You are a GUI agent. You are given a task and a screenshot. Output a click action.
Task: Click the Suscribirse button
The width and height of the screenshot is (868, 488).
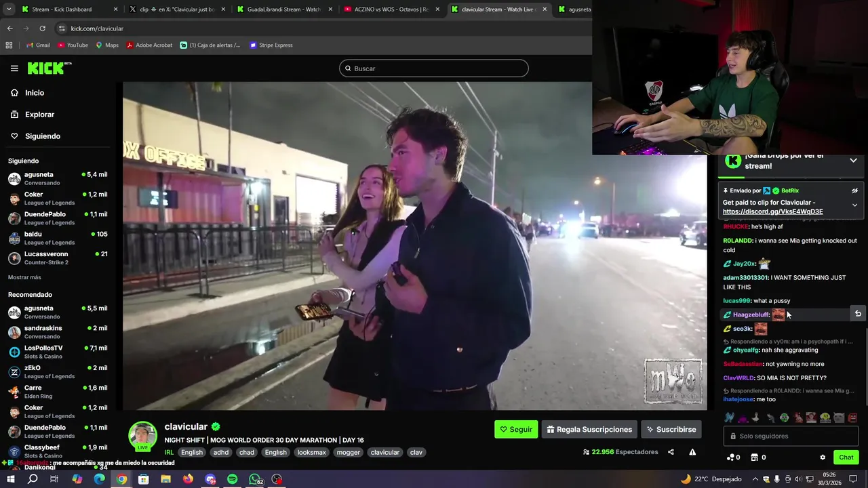click(x=671, y=429)
